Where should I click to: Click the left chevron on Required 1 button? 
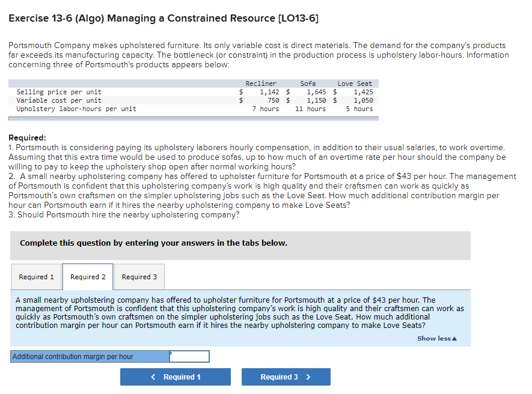click(x=153, y=377)
